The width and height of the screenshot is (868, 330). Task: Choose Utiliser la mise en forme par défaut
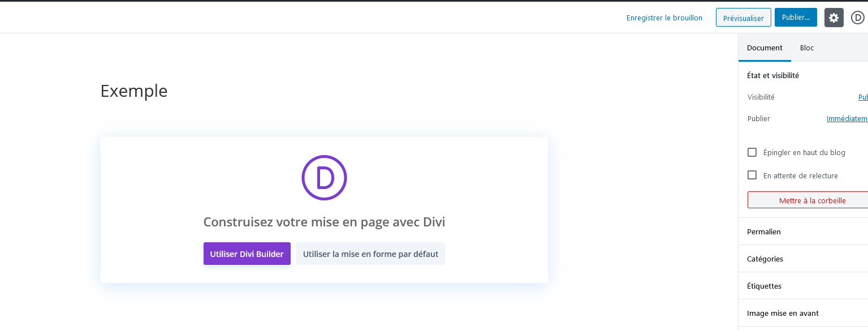pos(370,254)
